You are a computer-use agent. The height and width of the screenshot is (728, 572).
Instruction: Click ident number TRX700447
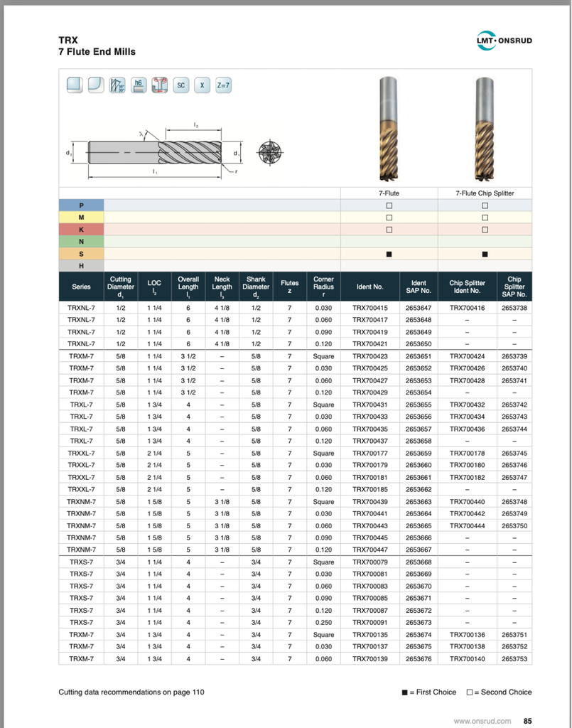[370, 550]
